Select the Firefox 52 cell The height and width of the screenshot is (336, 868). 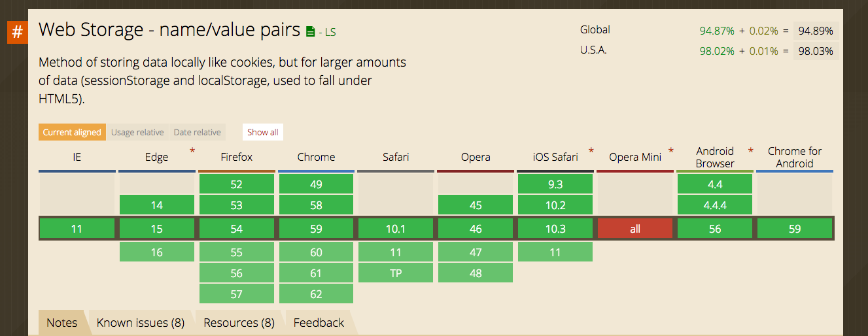click(x=237, y=185)
